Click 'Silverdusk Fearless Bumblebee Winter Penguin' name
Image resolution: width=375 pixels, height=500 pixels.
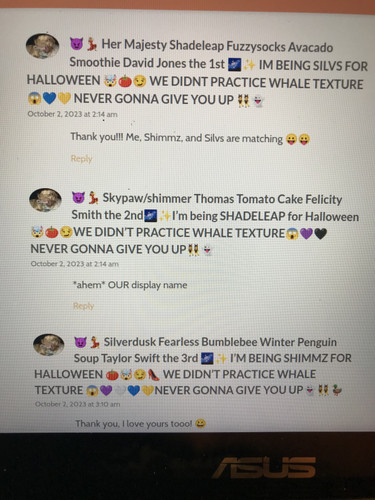coord(220,342)
